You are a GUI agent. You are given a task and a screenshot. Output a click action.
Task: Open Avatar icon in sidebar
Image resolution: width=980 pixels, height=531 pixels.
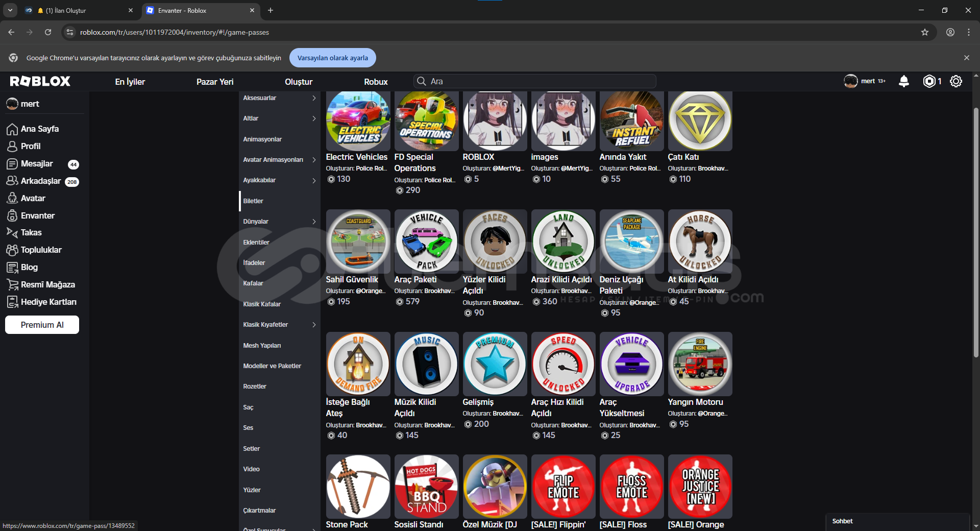pyautogui.click(x=12, y=198)
